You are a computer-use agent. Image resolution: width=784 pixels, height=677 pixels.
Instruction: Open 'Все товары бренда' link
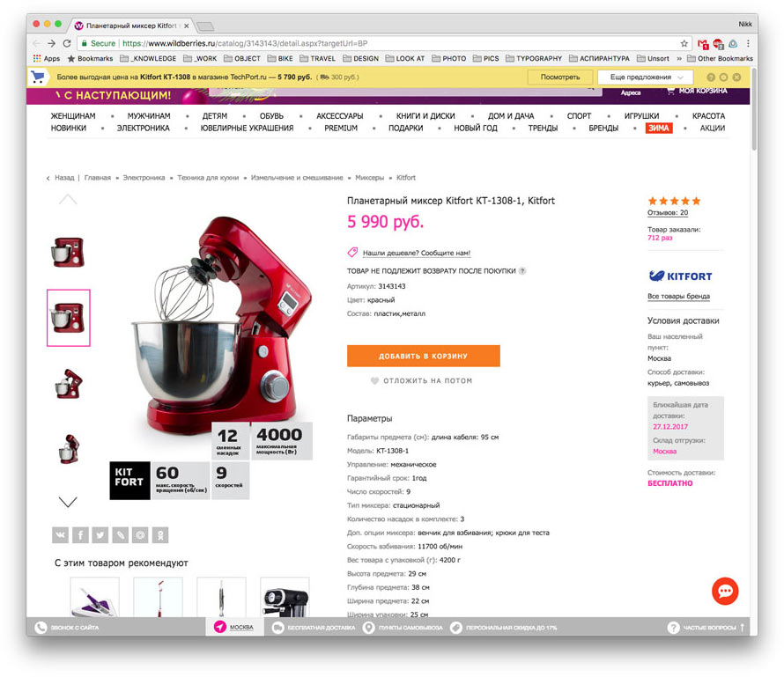678,297
